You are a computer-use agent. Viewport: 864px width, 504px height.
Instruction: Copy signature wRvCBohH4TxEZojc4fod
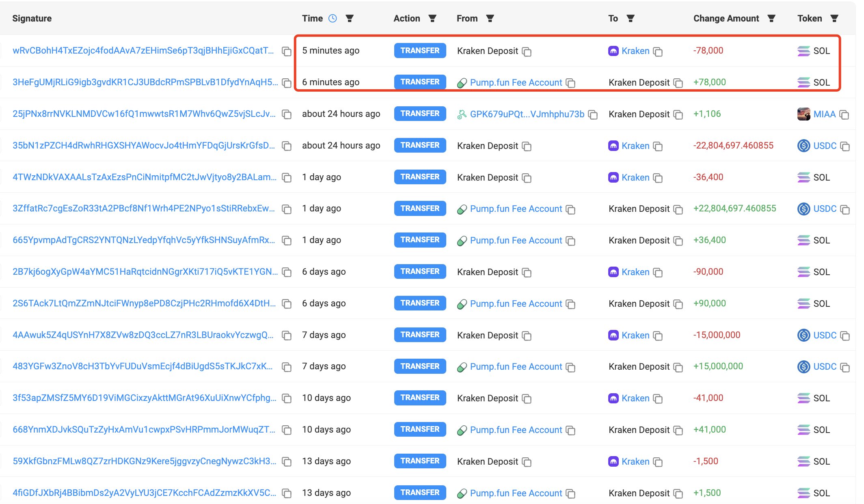tap(287, 51)
